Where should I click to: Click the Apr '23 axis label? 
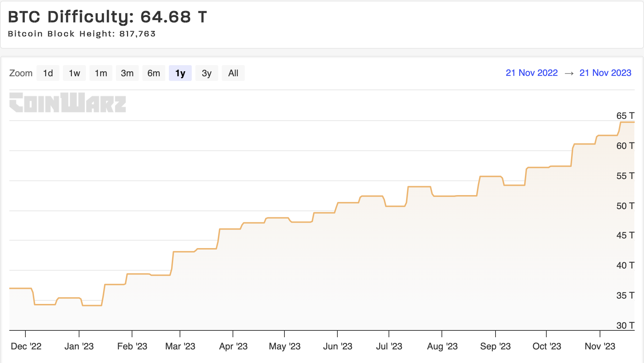pyautogui.click(x=233, y=346)
